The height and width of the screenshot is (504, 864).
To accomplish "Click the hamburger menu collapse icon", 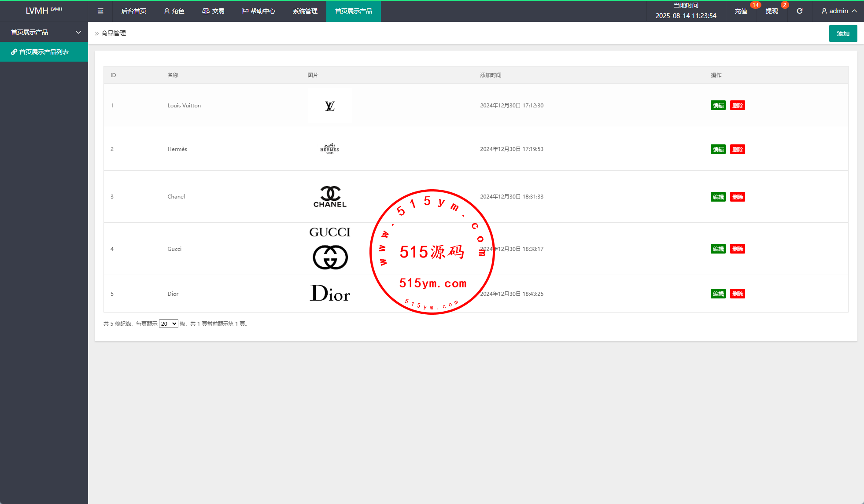I will [x=100, y=11].
